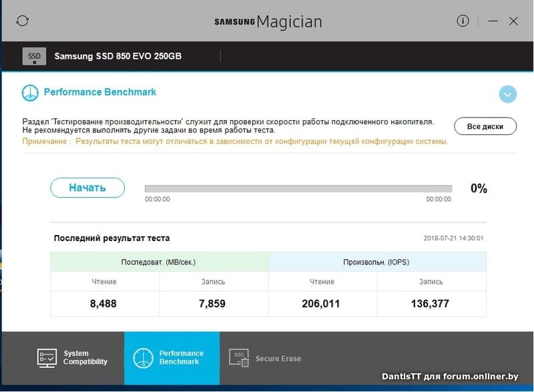The image size is (534, 392).
Task: Collapse the Performance Benchmark section chevron
Action: pos(508,94)
